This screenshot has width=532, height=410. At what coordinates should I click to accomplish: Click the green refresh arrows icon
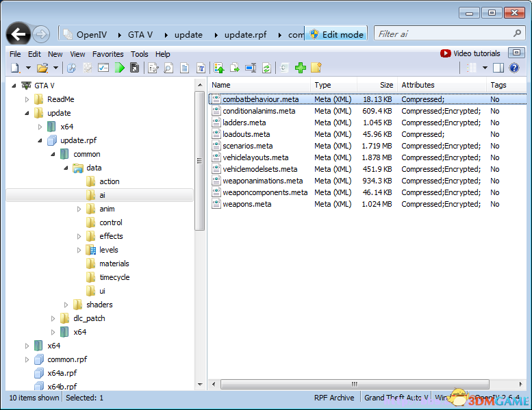tap(266, 68)
